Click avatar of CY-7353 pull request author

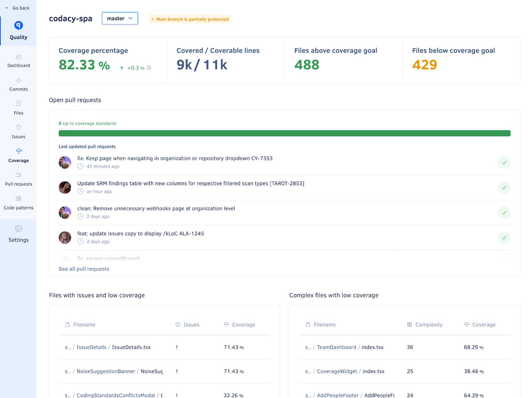[65, 163]
